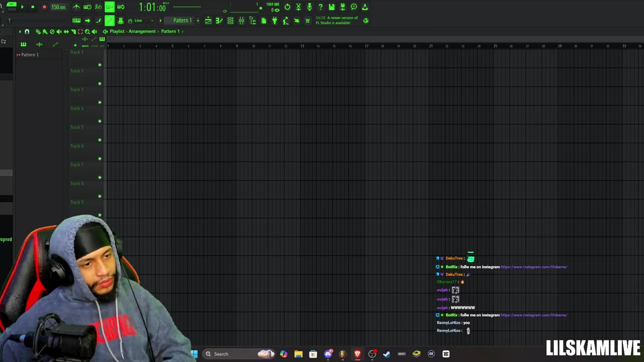644x362 pixels.
Task: Click the FL Studio newer version notice
Action: [x=337, y=20]
